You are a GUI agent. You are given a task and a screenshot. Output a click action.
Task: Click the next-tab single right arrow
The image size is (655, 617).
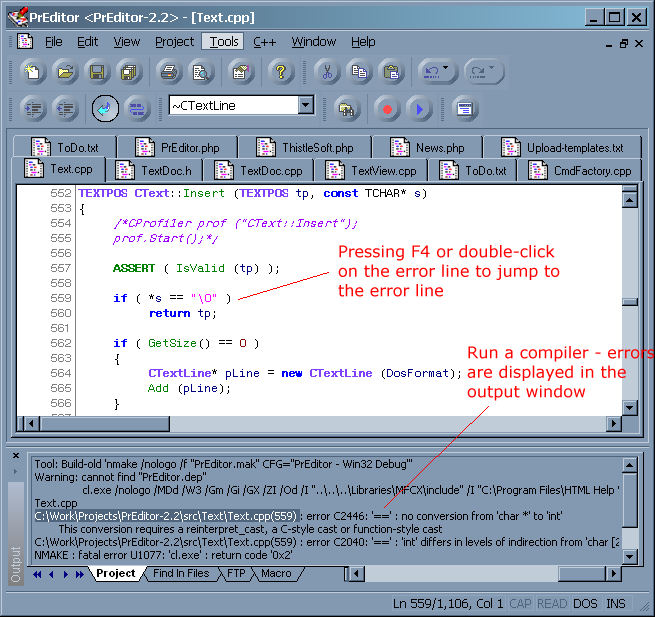coord(66,574)
